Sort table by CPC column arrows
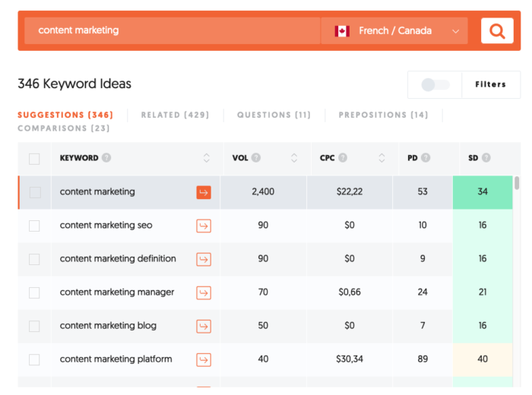The width and height of the screenshot is (532, 395). [382, 158]
